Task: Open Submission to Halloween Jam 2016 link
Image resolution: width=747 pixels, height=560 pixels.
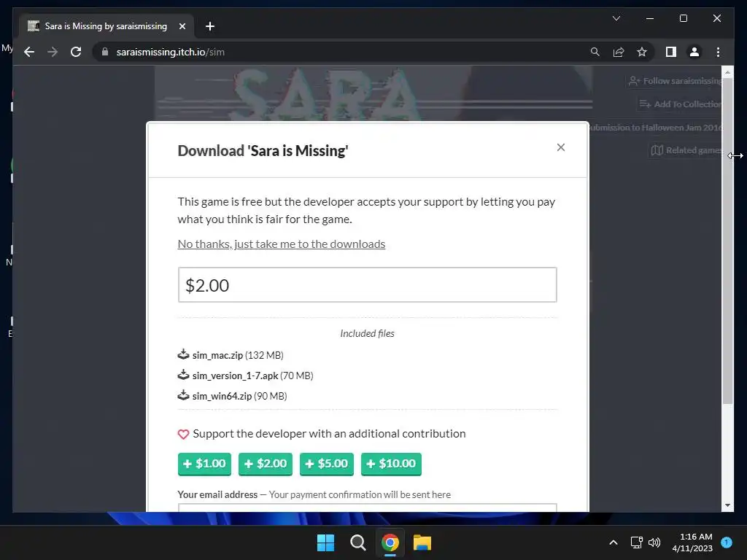Action: tap(656, 127)
